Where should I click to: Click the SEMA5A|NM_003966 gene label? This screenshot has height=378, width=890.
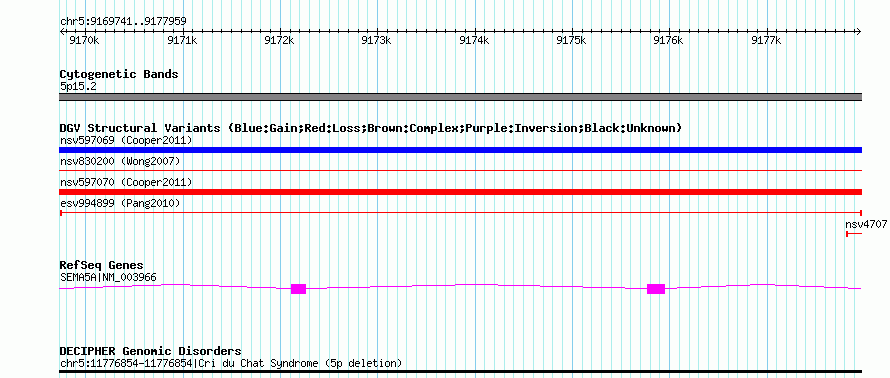click(108, 278)
